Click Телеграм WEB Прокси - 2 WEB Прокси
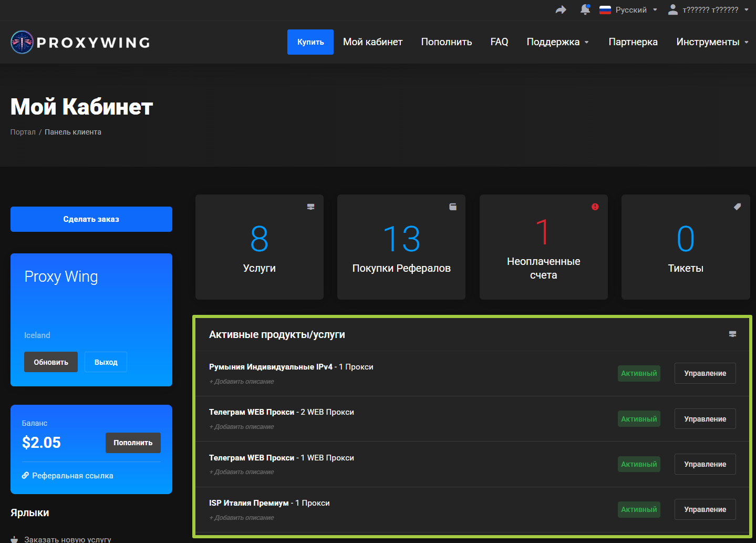The image size is (756, 543). (282, 412)
